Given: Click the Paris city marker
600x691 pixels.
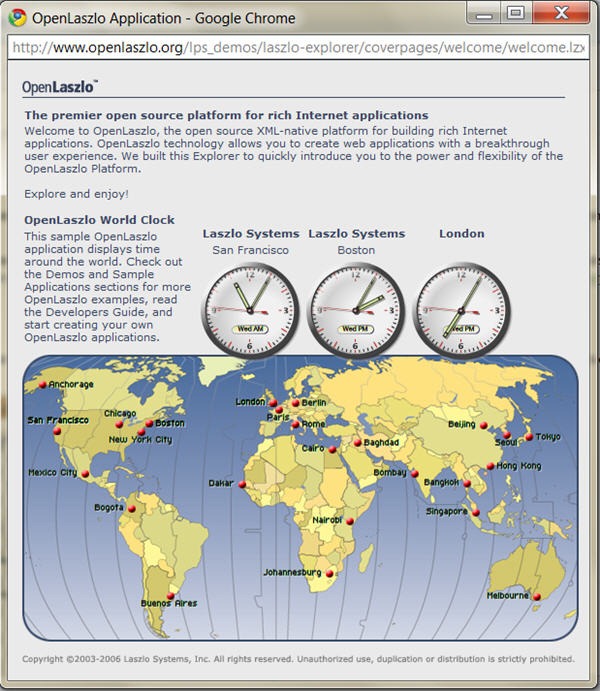Looking at the screenshot, I should (279, 410).
